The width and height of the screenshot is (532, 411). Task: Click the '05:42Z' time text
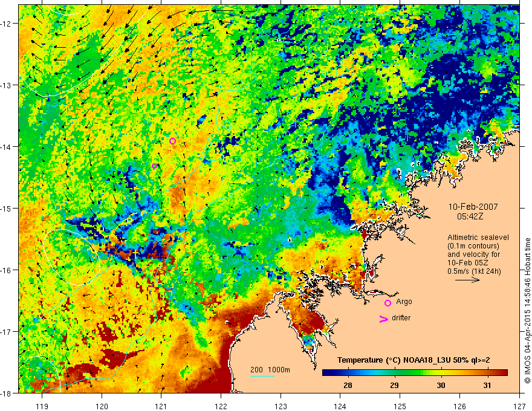(x=470, y=216)
